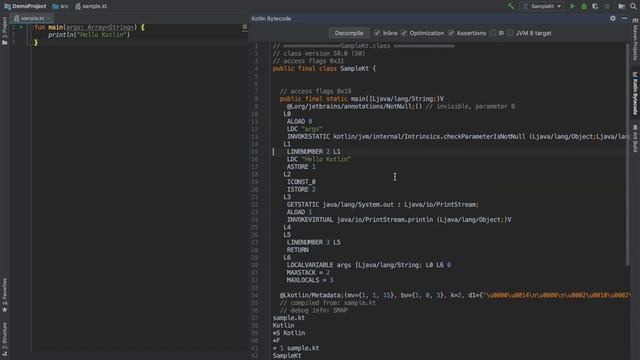Click the 'MAXLOCALS = 3' line
Screen dimensions: 640x360
310,280
